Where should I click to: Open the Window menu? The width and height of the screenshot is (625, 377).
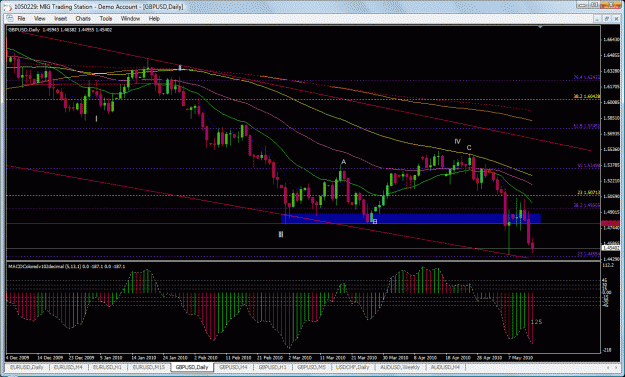click(x=130, y=18)
